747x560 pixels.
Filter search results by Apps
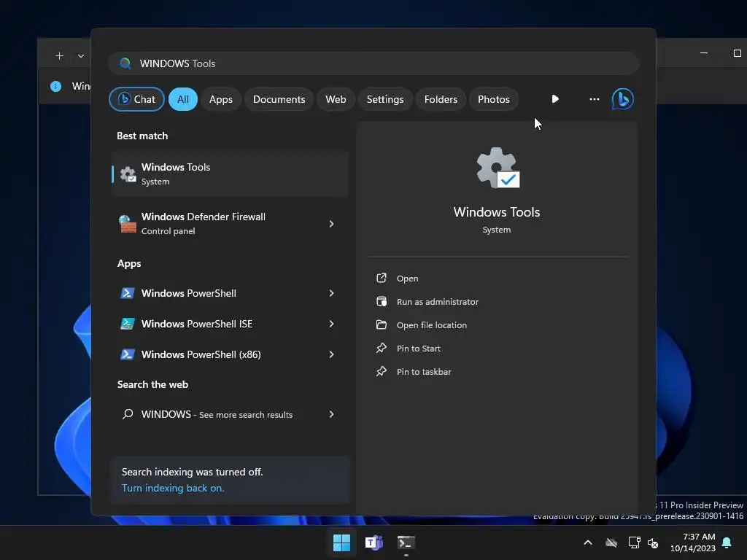click(x=220, y=99)
